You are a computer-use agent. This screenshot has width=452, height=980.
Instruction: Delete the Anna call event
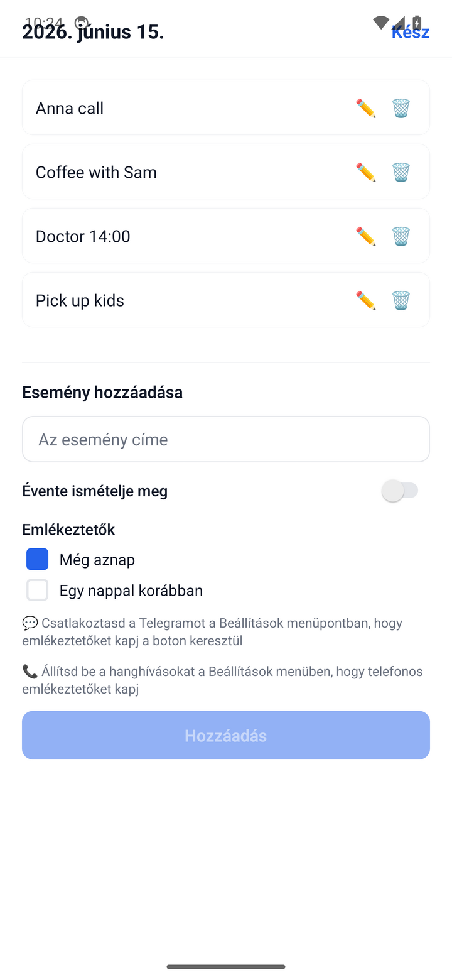click(x=401, y=108)
